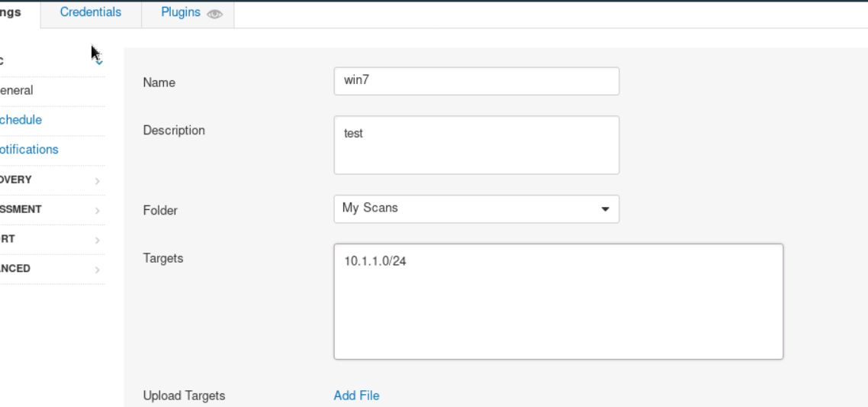Expand the Discovery section arrow

[x=98, y=181]
